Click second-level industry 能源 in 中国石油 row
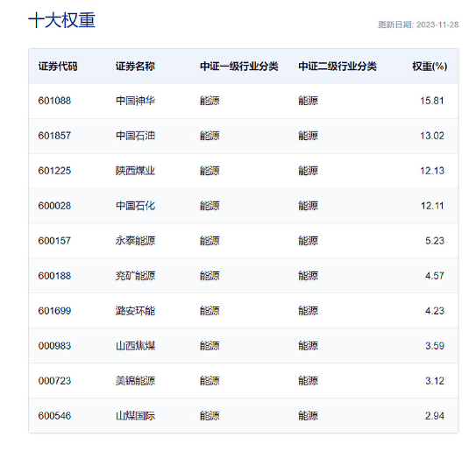This screenshot has width=476, height=451. 308,136
